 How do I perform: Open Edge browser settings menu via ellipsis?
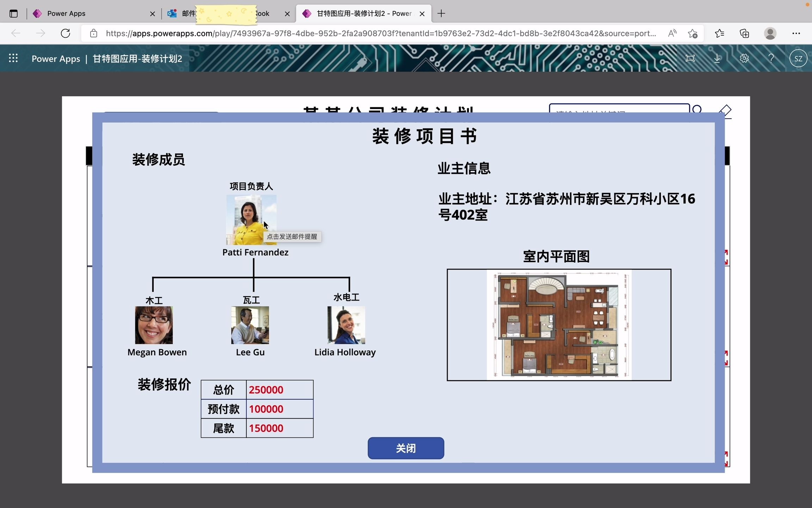(x=796, y=33)
